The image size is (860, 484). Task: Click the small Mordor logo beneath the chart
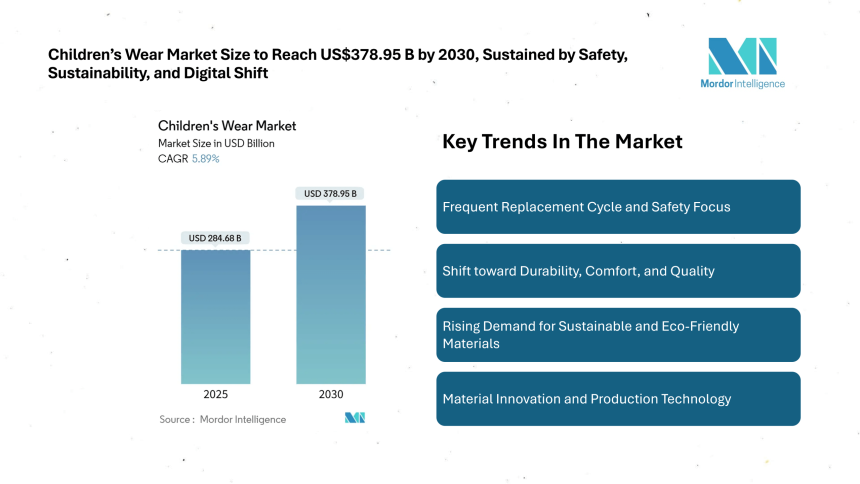pos(355,418)
